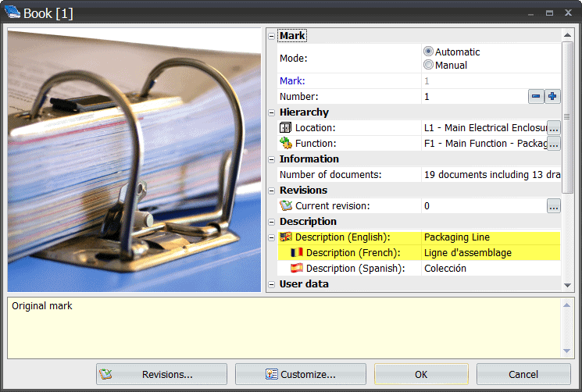Click the Function icon in Hierarchy

(285, 144)
